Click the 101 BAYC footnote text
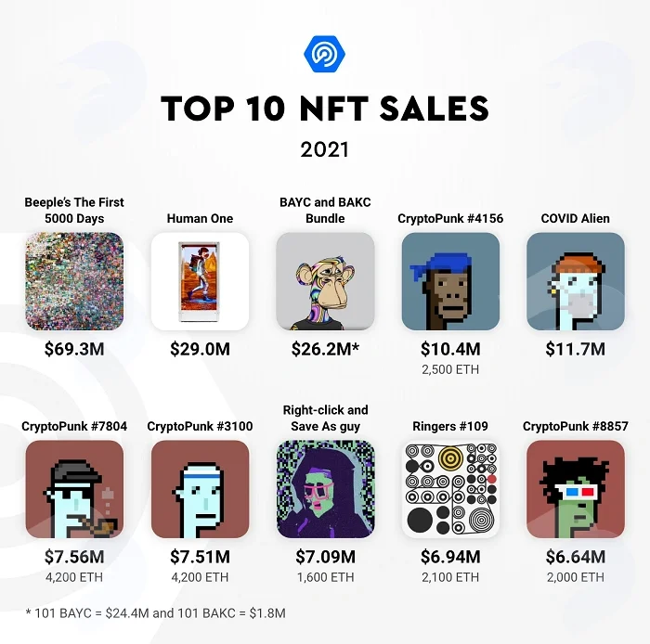650x644 pixels. point(156,613)
